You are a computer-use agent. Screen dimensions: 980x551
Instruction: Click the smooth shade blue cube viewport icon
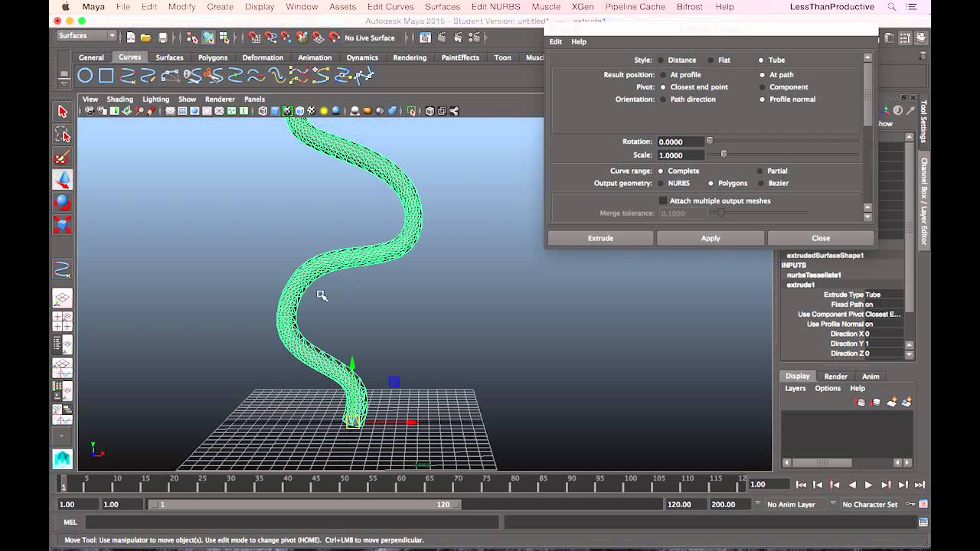coord(275,111)
